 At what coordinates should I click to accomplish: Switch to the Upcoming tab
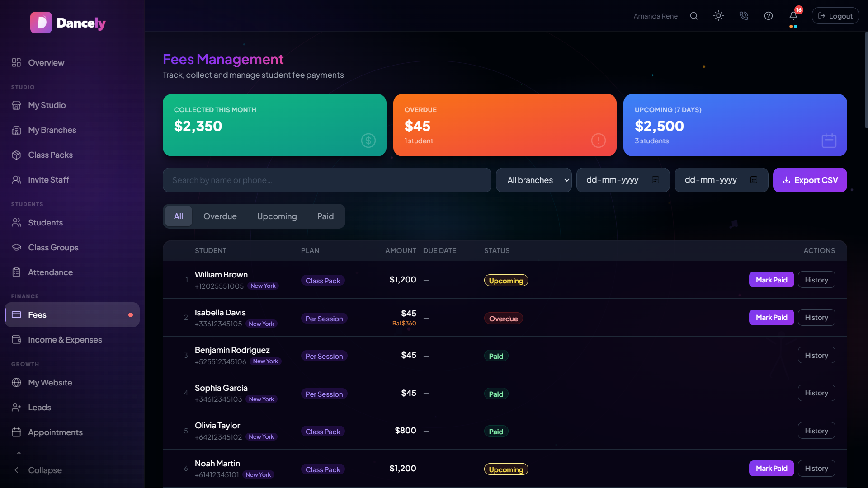click(x=277, y=216)
